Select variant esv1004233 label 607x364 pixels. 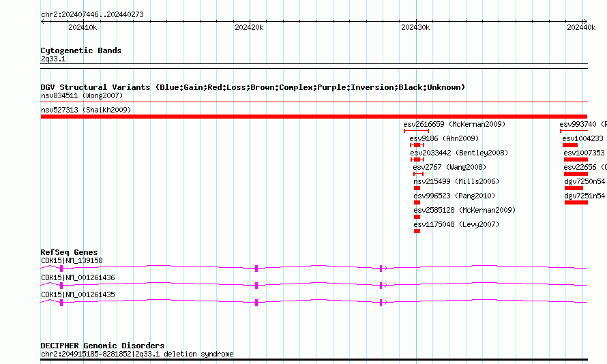tap(582, 138)
